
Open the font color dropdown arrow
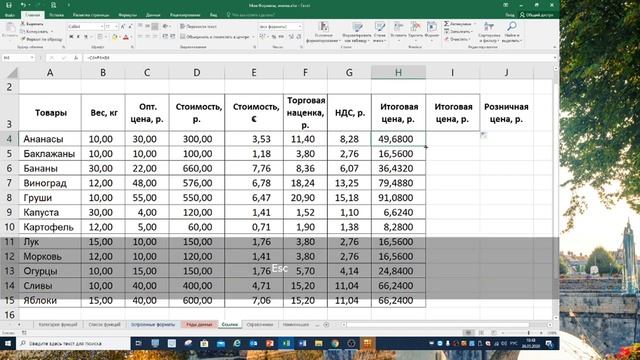click(x=131, y=37)
